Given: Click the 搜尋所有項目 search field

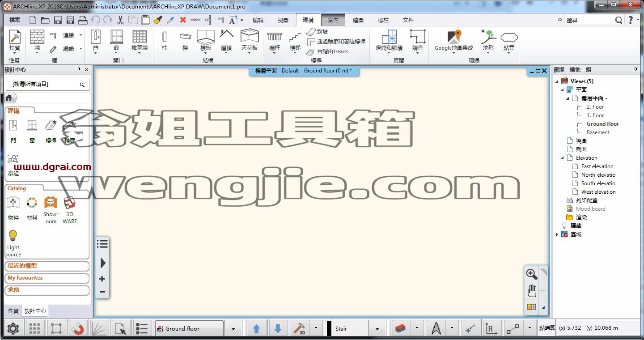Looking at the screenshot, I should tap(47, 84).
